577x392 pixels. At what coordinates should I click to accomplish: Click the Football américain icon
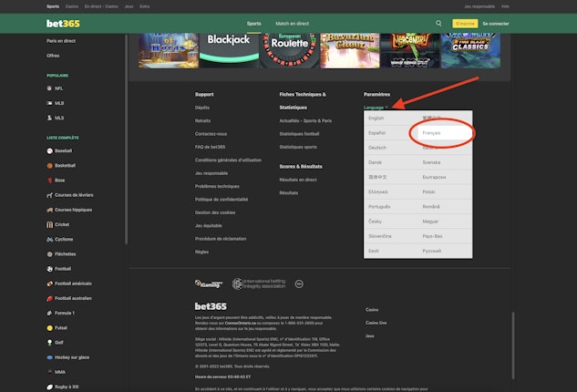click(x=50, y=284)
